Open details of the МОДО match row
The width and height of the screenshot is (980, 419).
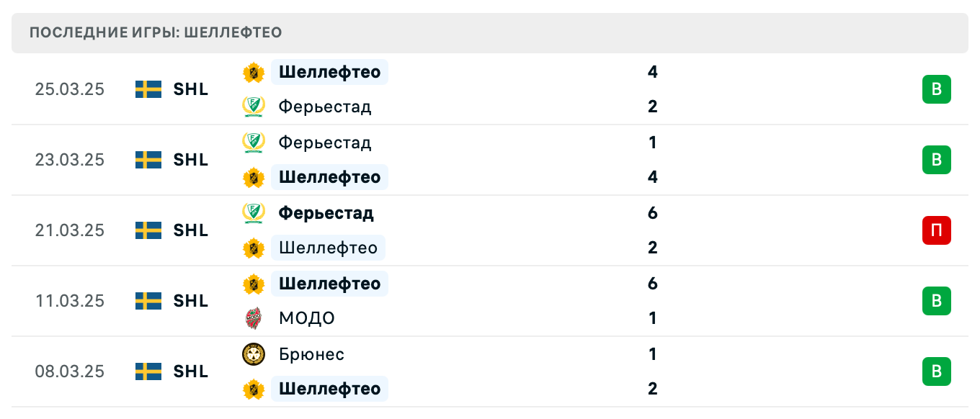click(x=490, y=301)
